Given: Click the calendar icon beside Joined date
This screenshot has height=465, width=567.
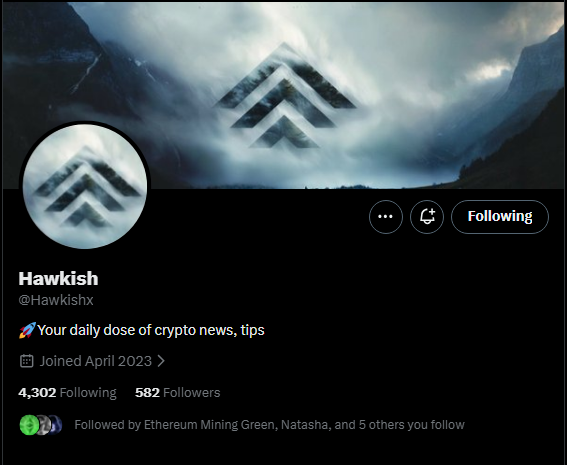Looking at the screenshot, I should [26, 361].
